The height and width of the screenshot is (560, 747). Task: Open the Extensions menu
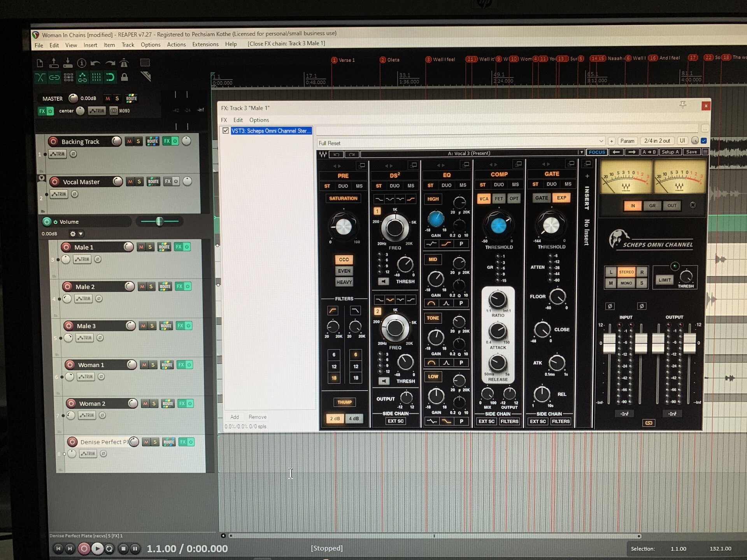point(205,44)
